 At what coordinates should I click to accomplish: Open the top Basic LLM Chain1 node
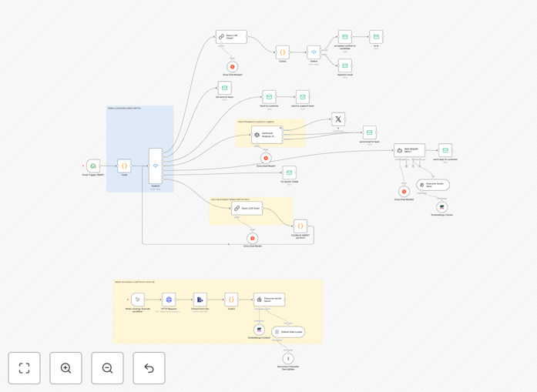click(231, 37)
